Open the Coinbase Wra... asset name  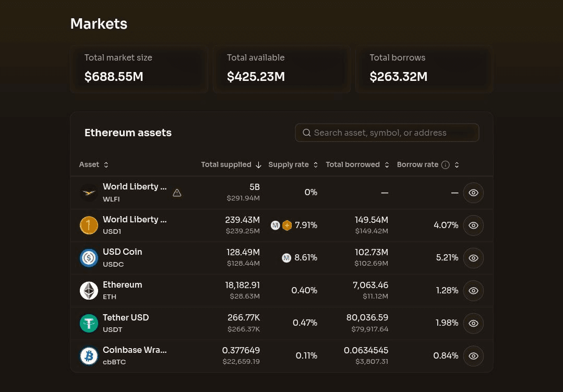[135, 350]
